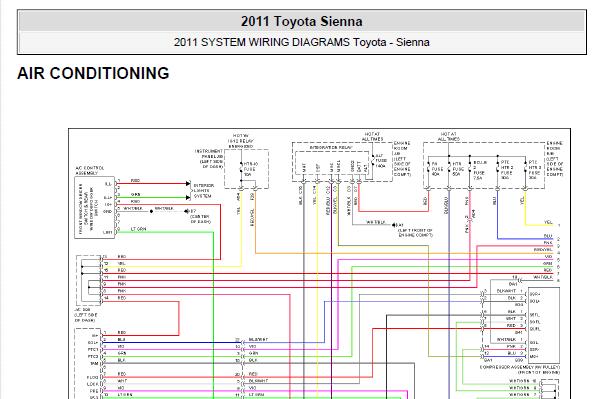Click 'GND' terminal in A/C control assembly

point(108,212)
